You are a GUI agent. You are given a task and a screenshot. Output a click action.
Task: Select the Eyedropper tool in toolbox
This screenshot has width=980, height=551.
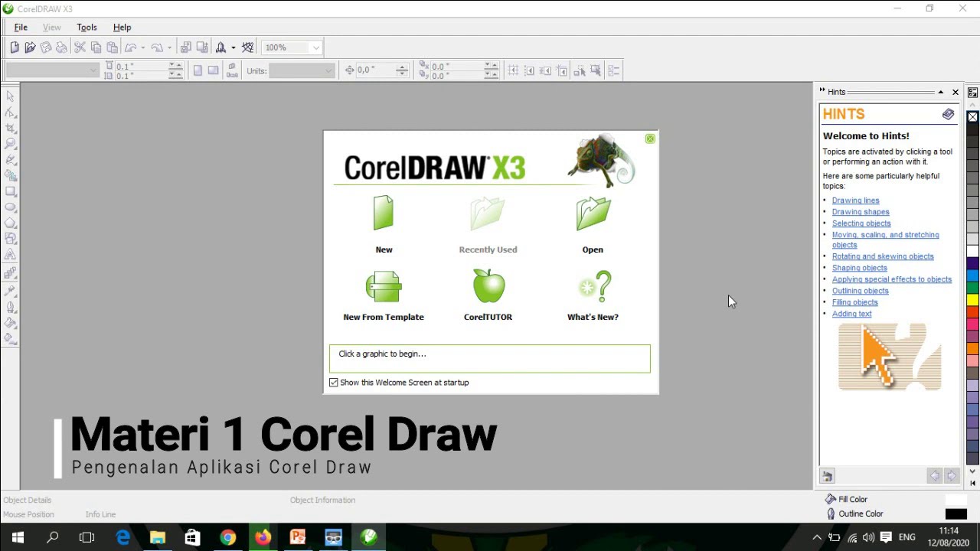tap(11, 291)
